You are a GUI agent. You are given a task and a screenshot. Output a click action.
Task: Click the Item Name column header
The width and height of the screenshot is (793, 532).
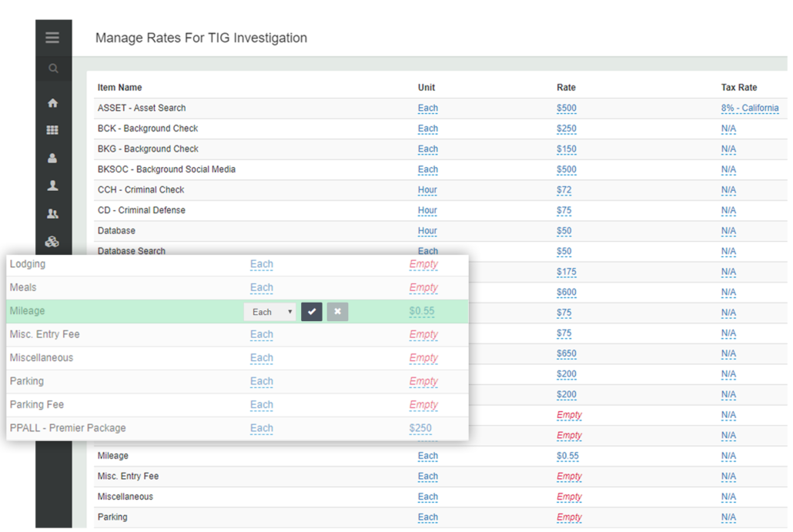tap(120, 88)
